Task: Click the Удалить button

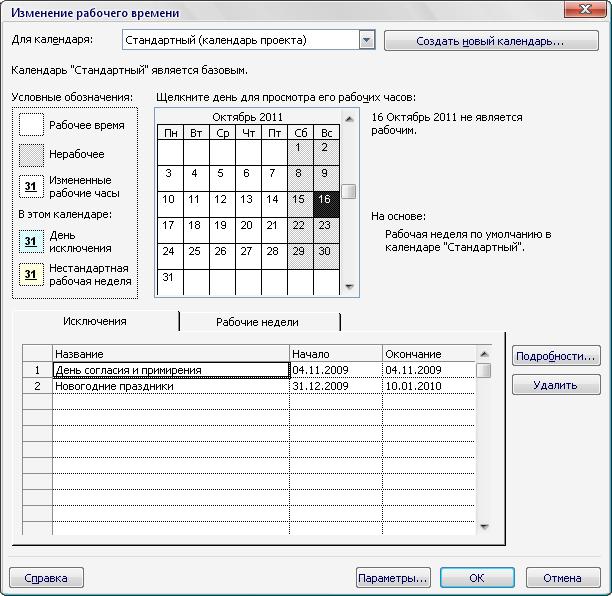Action: [556, 385]
